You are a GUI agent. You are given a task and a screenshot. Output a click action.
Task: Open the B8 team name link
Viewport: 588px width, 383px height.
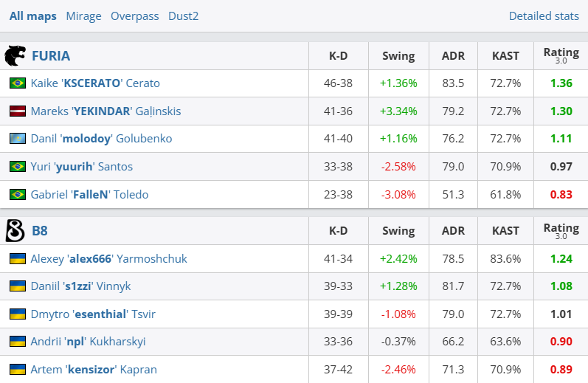[x=40, y=231]
